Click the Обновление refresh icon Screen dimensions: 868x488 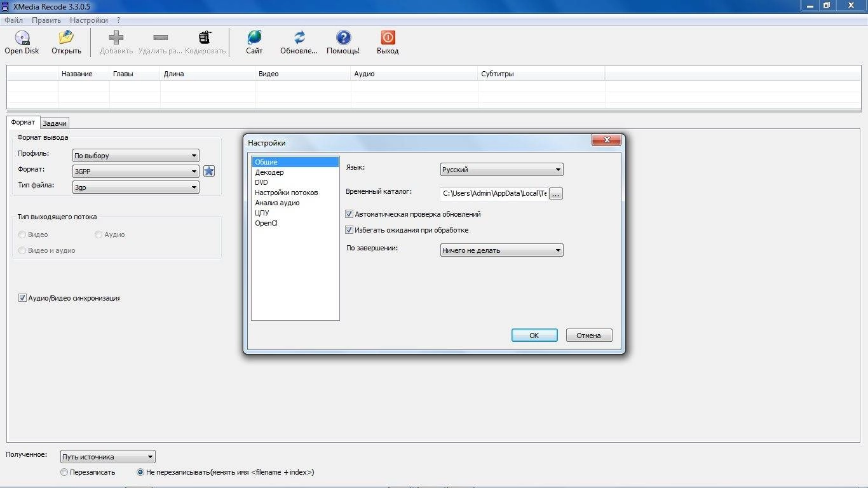pyautogui.click(x=299, y=37)
